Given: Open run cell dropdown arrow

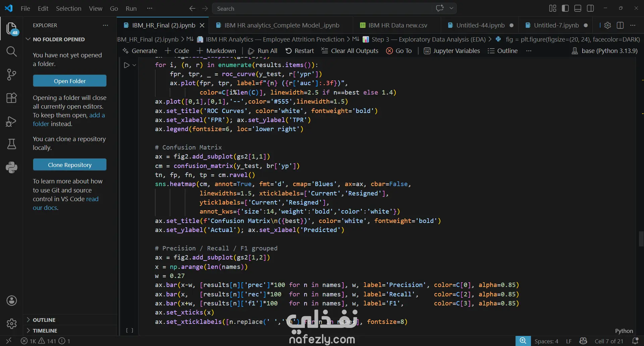Looking at the screenshot, I should [x=134, y=65].
